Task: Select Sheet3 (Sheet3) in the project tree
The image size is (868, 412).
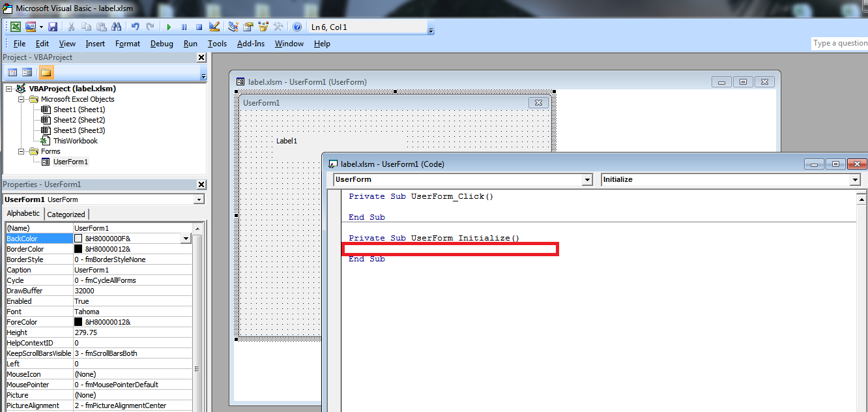Action: pos(79,130)
